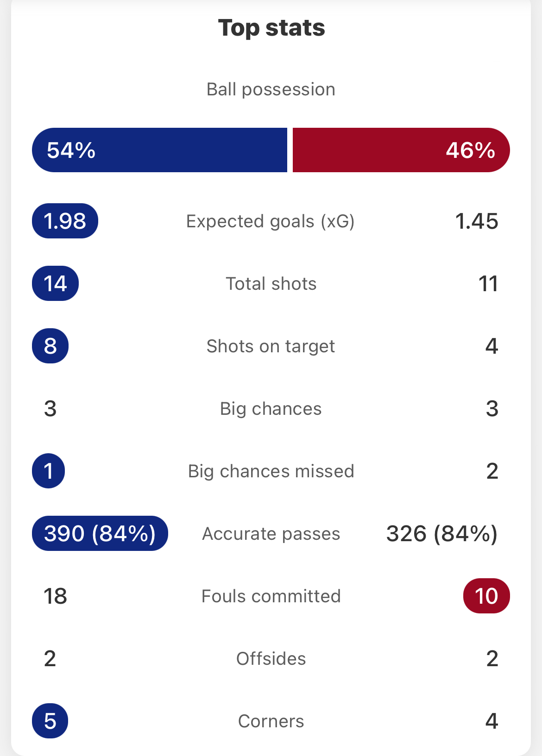Click the Top stats heading
This screenshot has width=542, height=756.
(271, 28)
